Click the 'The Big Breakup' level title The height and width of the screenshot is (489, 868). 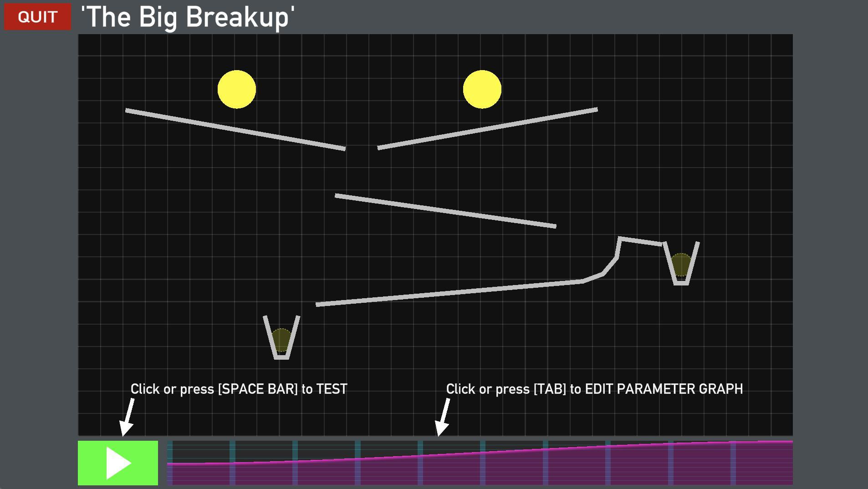click(188, 17)
